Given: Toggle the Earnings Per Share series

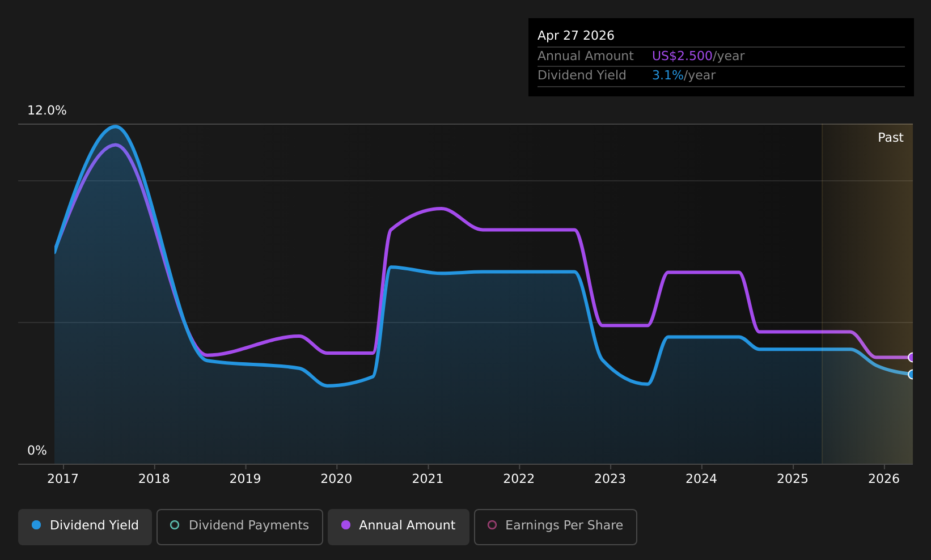Looking at the screenshot, I should (x=556, y=527).
